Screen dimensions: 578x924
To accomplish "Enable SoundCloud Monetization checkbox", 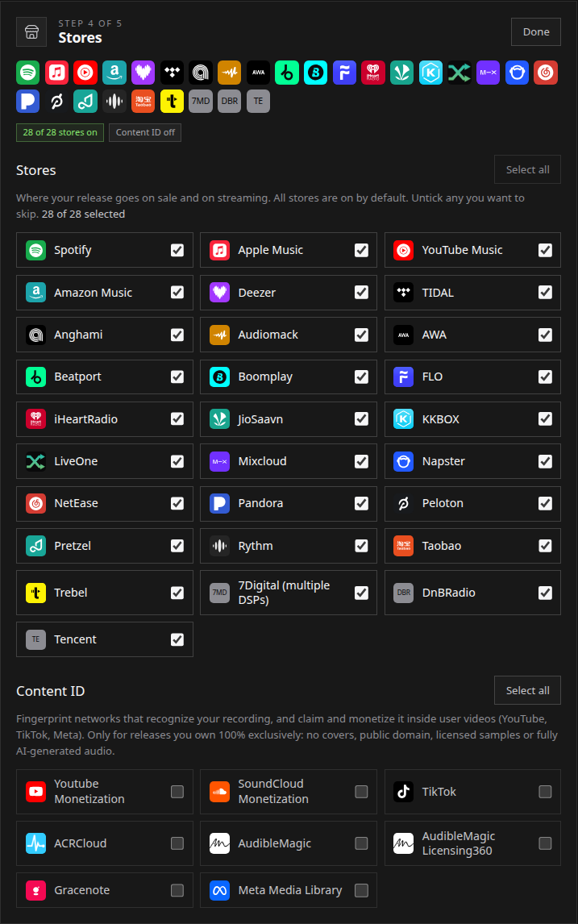I will [362, 792].
